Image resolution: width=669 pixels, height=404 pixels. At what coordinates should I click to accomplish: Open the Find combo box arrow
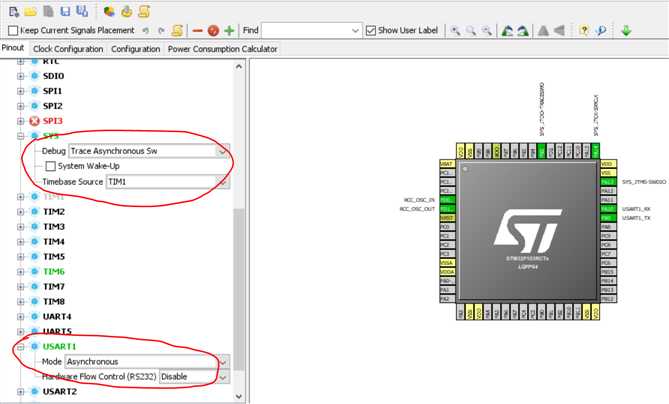[x=355, y=31]
